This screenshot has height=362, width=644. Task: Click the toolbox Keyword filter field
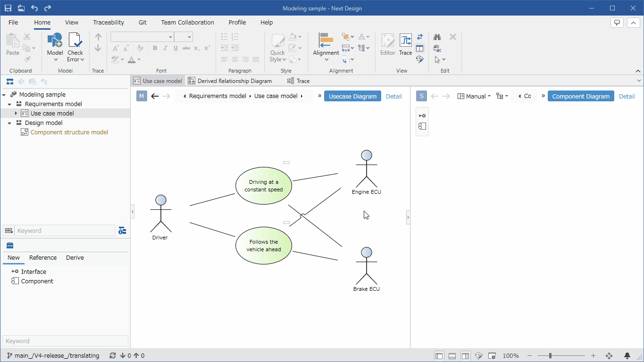[x=65, y=341]
